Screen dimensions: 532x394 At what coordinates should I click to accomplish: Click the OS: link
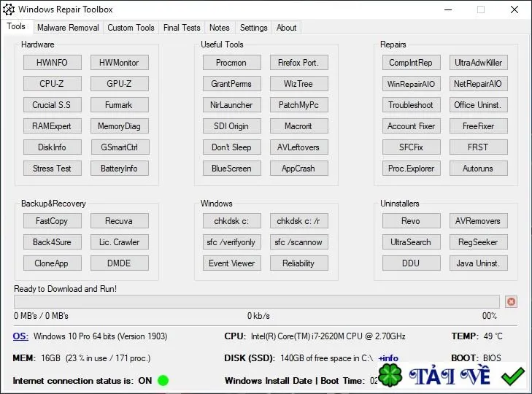[20, 336]
